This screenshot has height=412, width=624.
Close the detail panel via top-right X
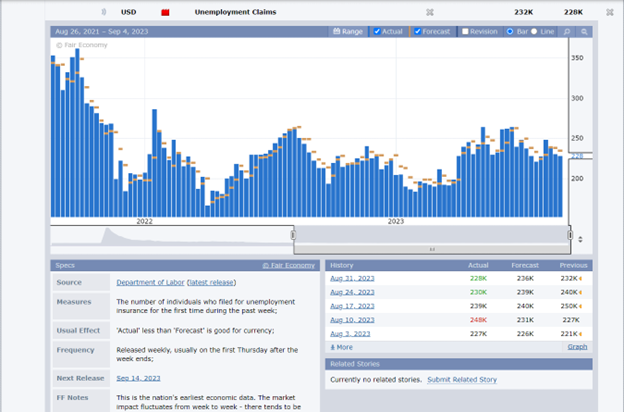pyautogui.click(x=610, y=12)
